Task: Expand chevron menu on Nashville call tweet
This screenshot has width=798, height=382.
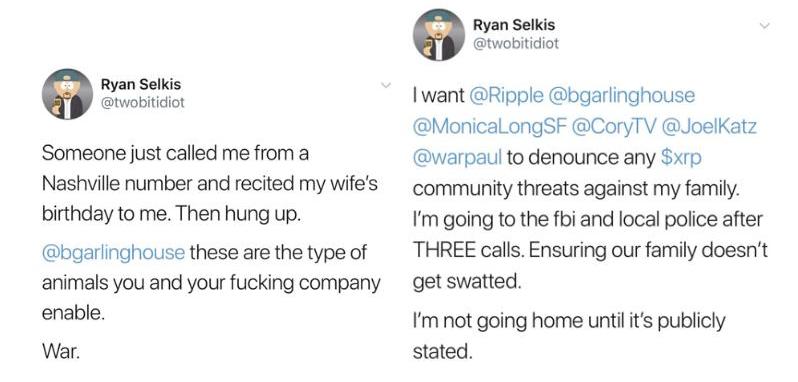Action: (386, 84)
